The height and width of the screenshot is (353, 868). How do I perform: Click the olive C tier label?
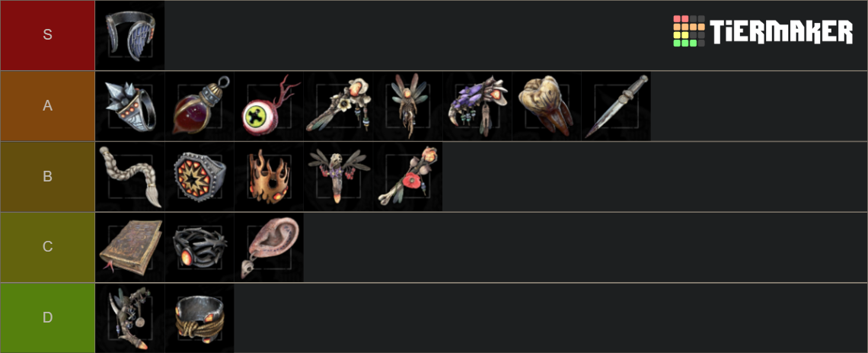coord(48,247)
